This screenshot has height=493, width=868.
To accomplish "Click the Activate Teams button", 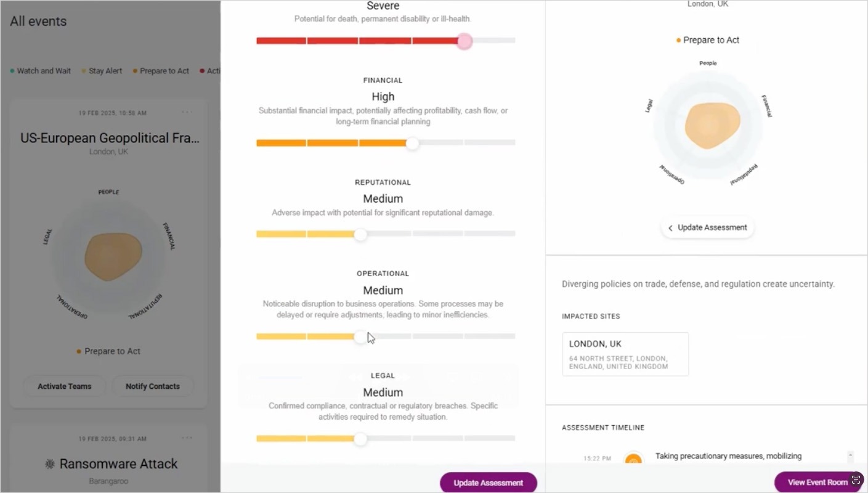I will coord(65,386).
